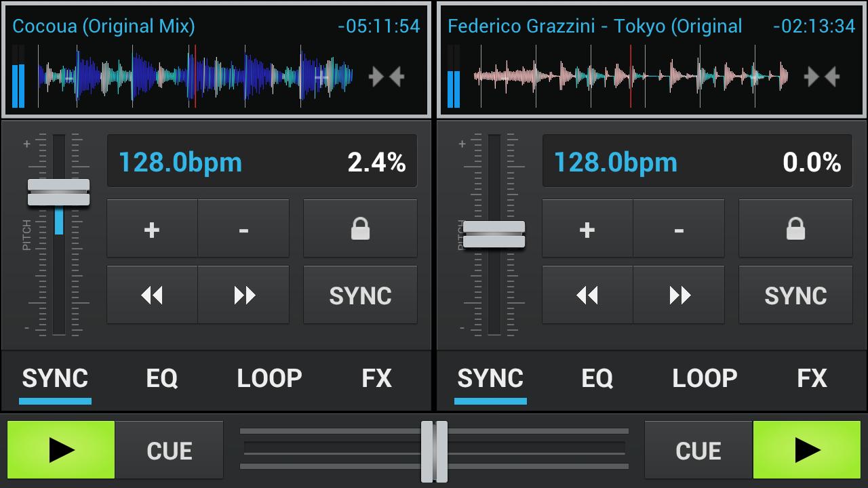
Task: Click the left deck volume level meter
Action: (18, 77)
